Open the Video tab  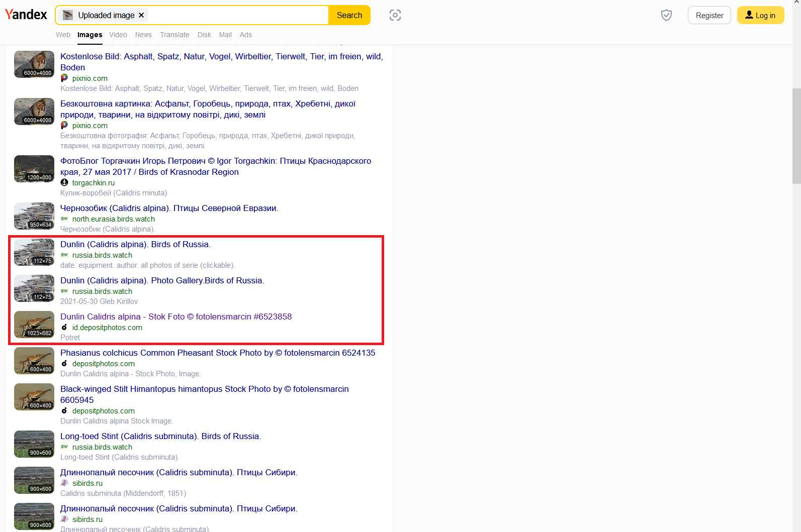(118, 35)
